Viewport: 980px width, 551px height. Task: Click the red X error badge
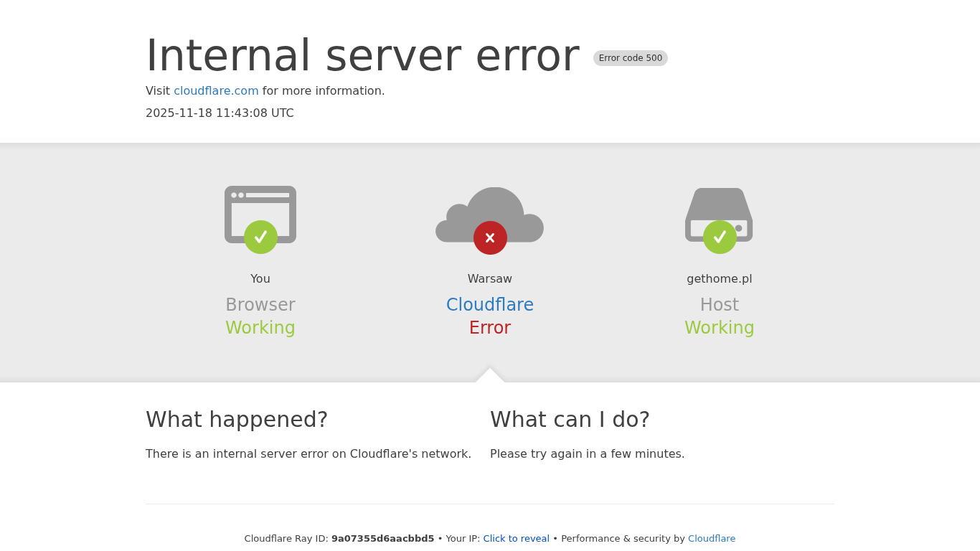coord(490,237)
